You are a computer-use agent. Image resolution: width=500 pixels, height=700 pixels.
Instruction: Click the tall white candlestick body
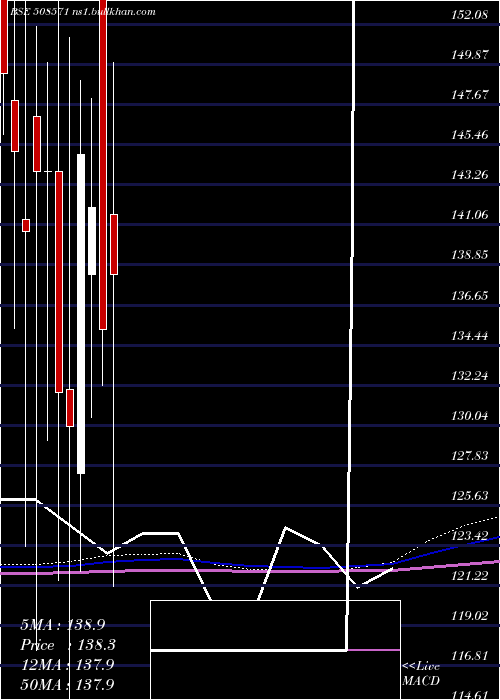pos(81,313)
